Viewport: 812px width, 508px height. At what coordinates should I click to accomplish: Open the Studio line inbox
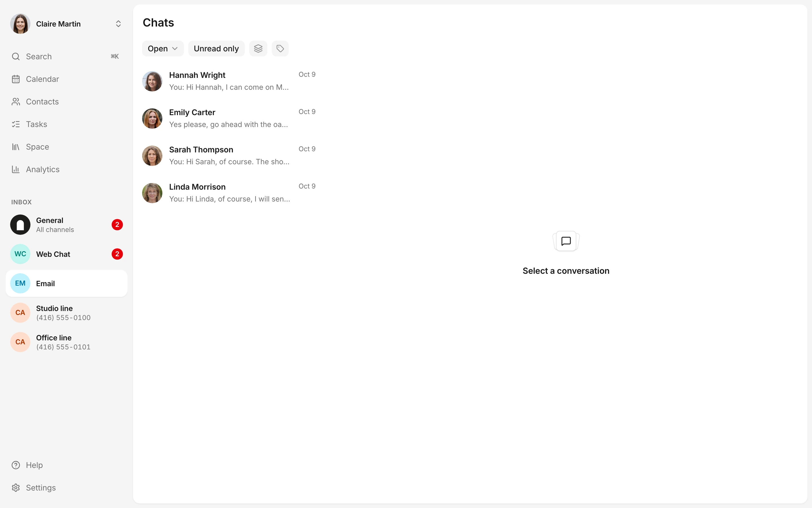coord(67,313)
